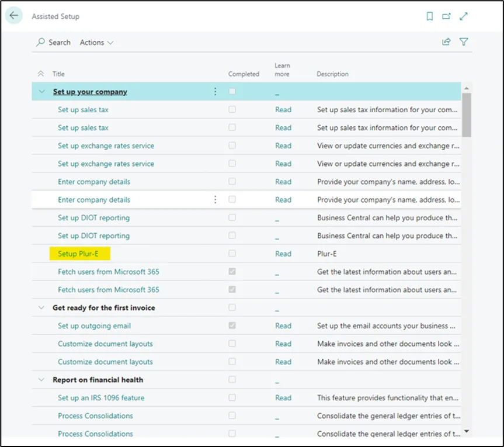504x447 pixels.
Task: Click Read link for Set up outgoing email
Action: click(283, 326)
